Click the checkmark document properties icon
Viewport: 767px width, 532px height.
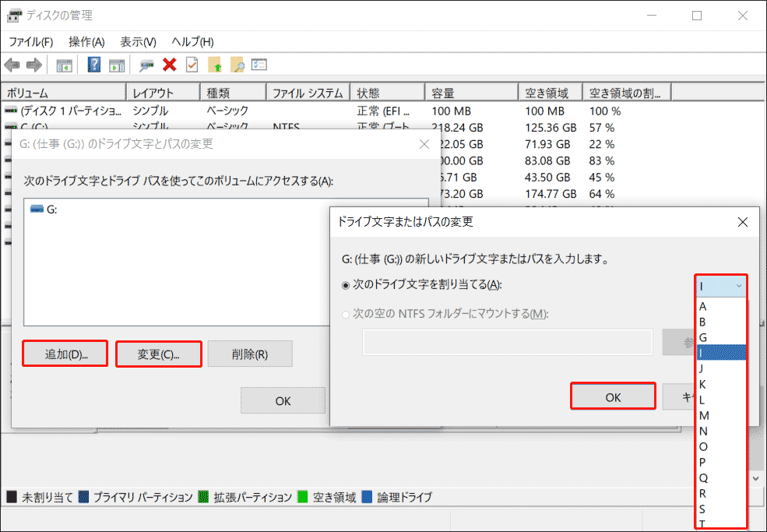[192, 65]
